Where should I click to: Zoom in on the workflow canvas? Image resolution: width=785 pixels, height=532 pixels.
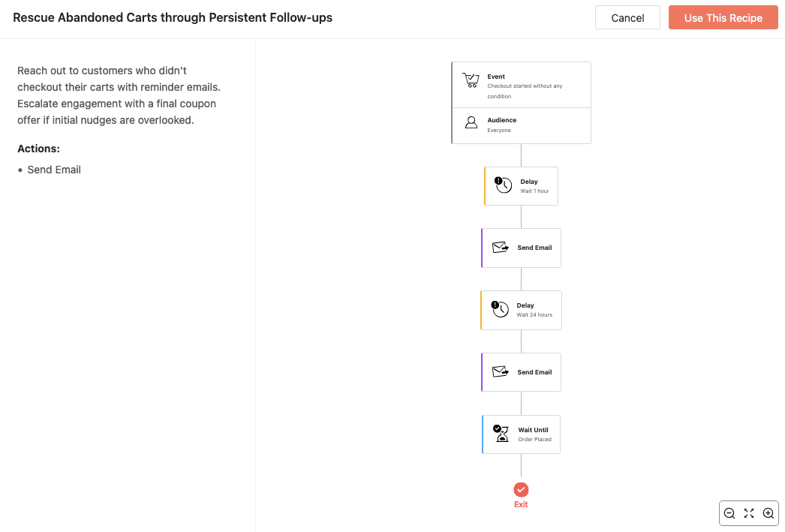click(x=768, y=513)
